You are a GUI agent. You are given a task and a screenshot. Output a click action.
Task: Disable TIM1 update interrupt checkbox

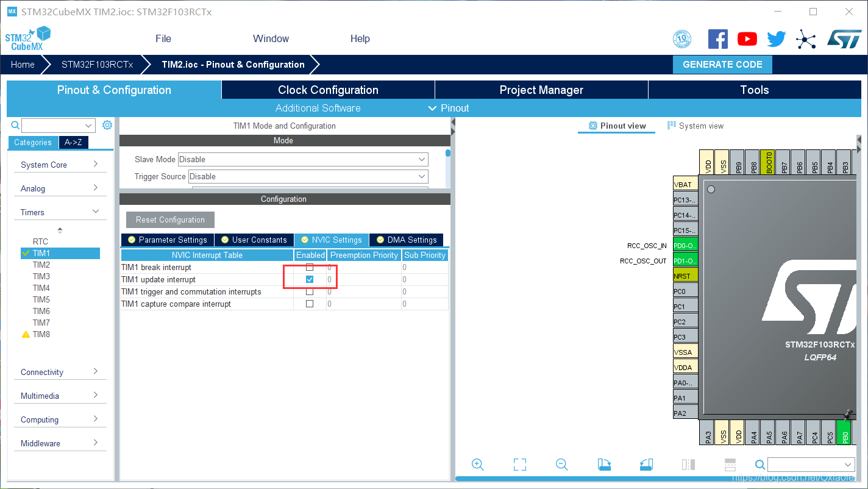coord(310,279)
